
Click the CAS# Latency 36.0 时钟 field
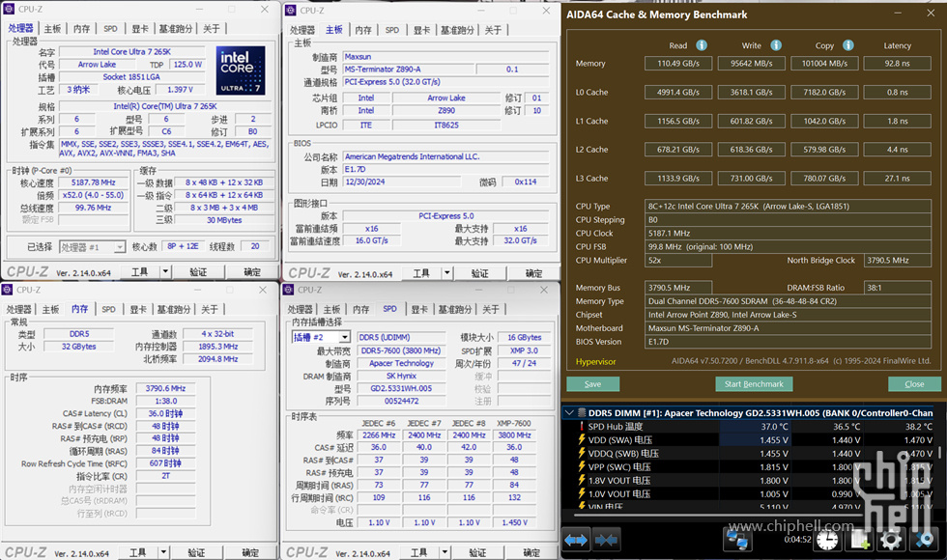tap(165, 413)
